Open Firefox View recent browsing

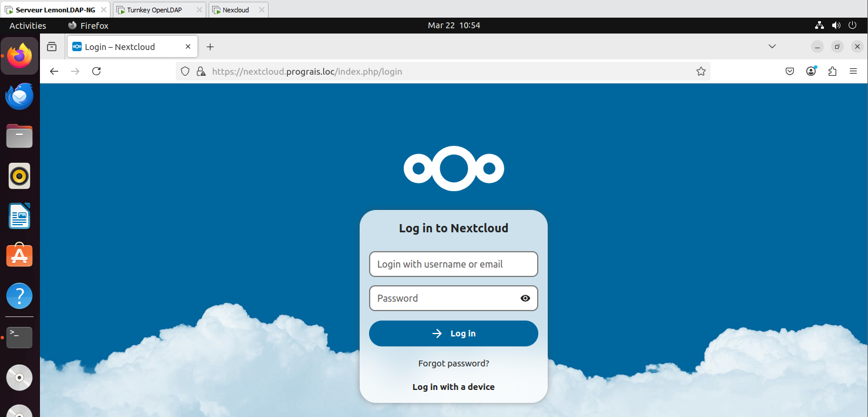point(52,47)
